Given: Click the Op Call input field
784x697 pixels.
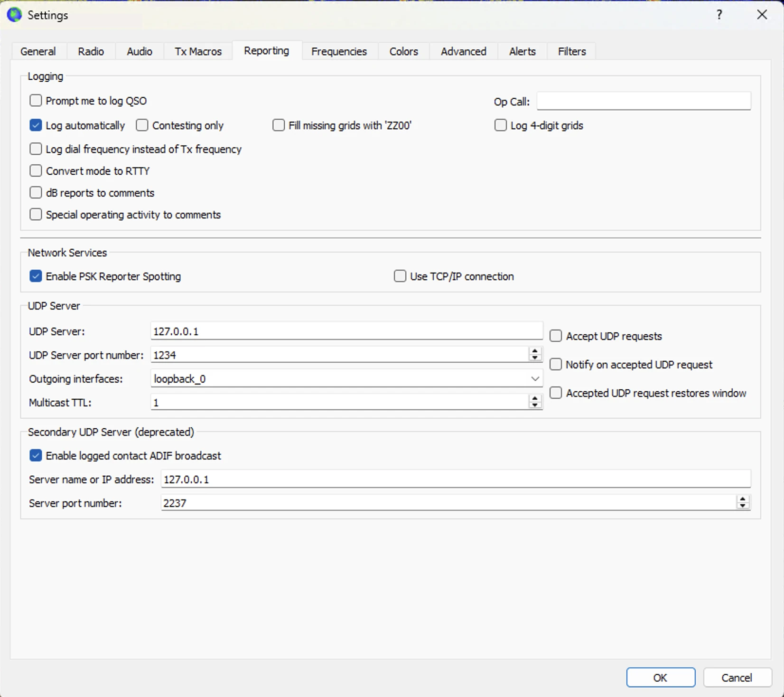Looking at the screenshot, I should [644, 101].
